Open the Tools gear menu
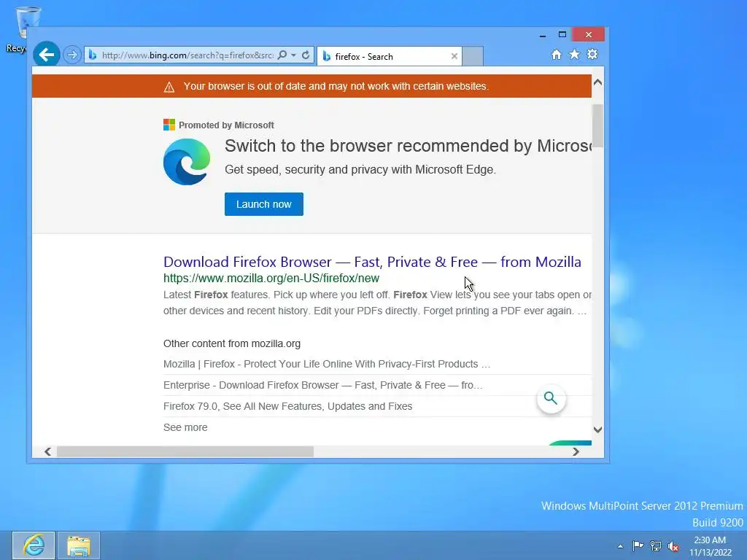 tap(592, 54)
